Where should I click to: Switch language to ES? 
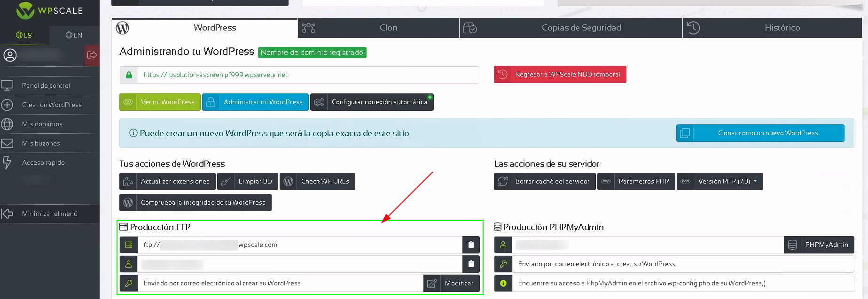24,35
